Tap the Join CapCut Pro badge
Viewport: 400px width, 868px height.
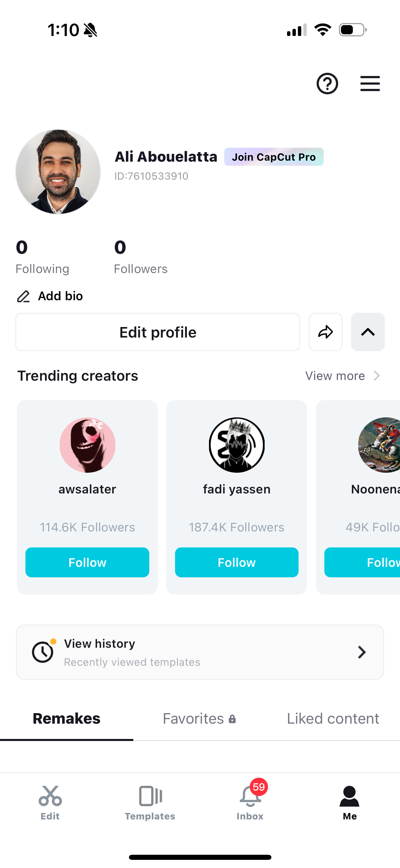274,157
